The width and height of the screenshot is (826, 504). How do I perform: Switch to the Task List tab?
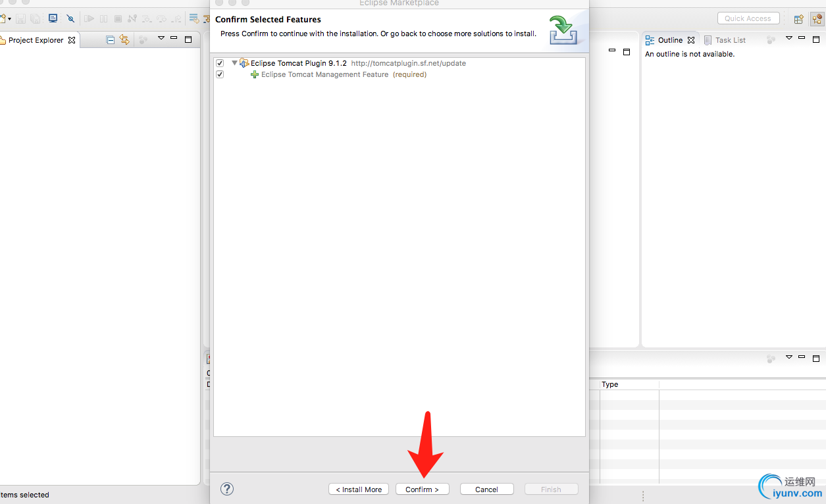tap(725, 40)
